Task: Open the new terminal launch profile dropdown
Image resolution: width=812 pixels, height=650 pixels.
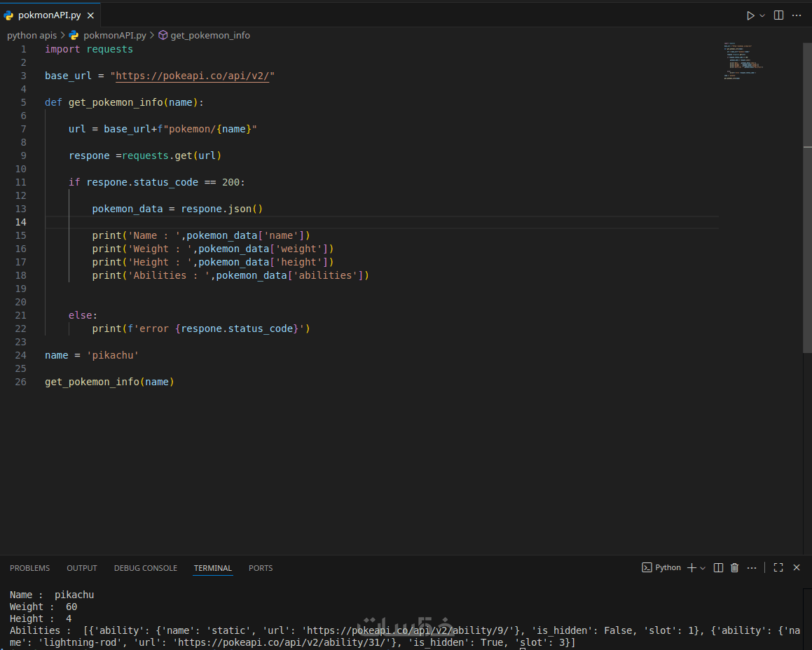Action: (x=703, y=568)
